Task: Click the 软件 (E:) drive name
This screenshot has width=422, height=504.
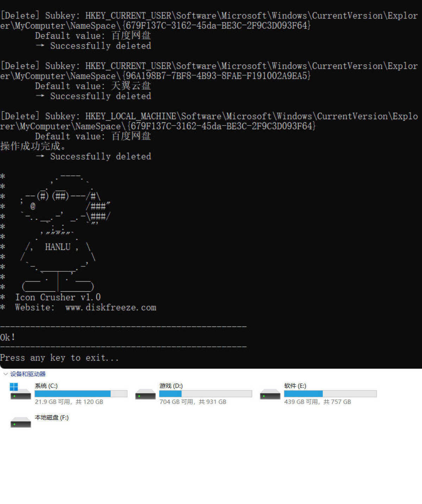Action: [x=295, y=386]
